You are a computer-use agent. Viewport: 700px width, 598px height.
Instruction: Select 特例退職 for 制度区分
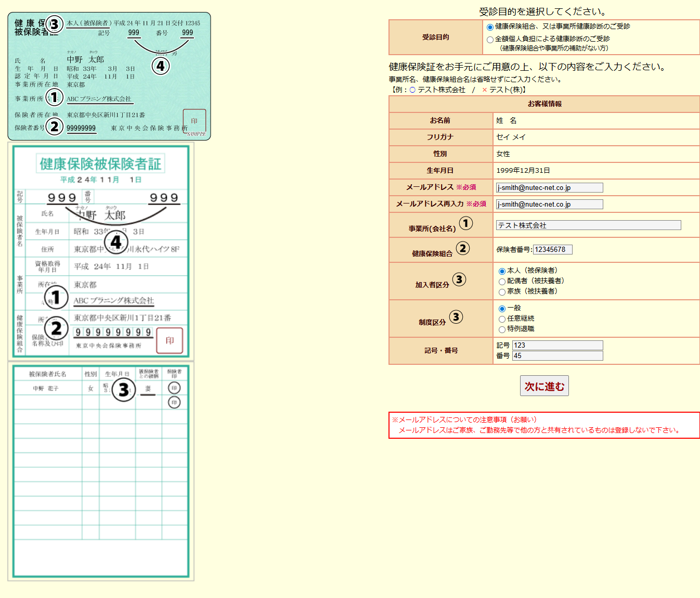(x=502, y=329)
